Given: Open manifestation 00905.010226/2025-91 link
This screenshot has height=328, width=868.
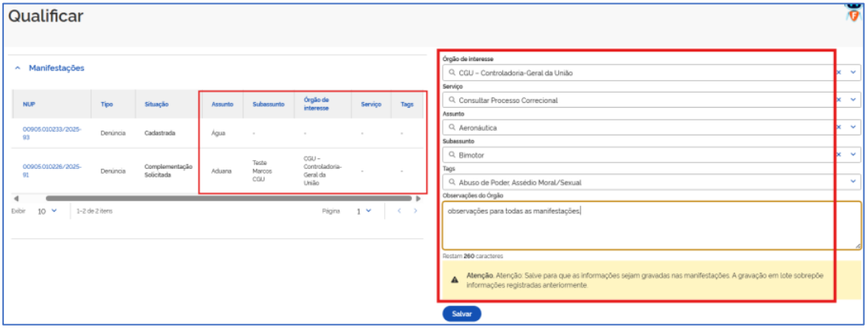Looking at the screenshot, I should [51, 170].
